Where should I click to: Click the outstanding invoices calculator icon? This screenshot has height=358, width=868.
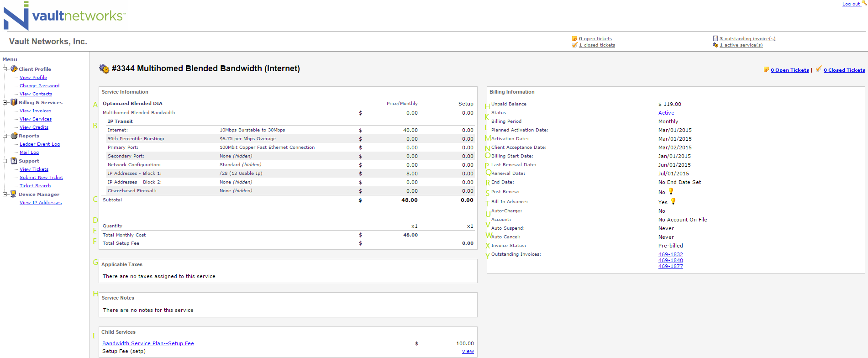[715, 38]
